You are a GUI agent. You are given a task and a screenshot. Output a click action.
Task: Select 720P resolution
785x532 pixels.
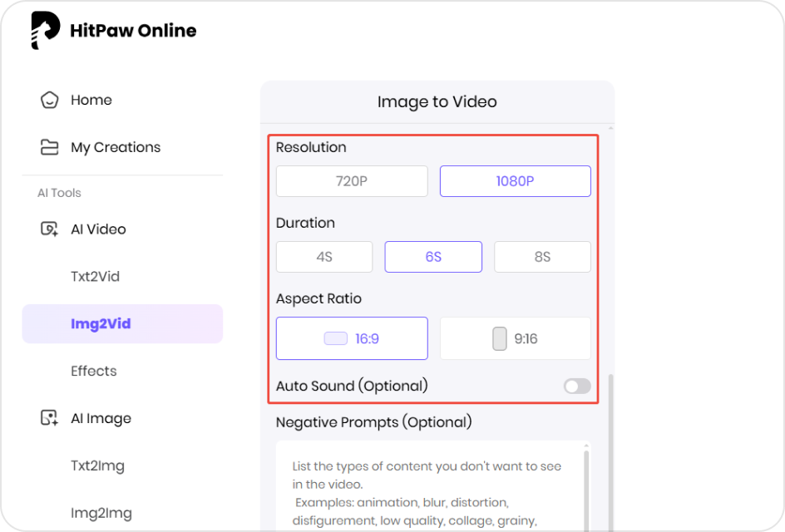[351, 180]
